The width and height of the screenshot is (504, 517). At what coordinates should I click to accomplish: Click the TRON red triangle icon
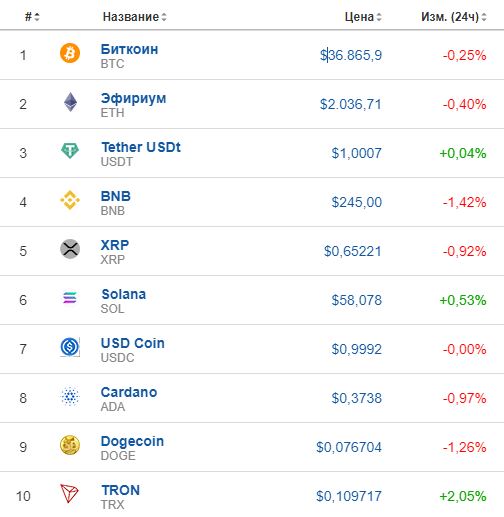[x=69, y=494]
